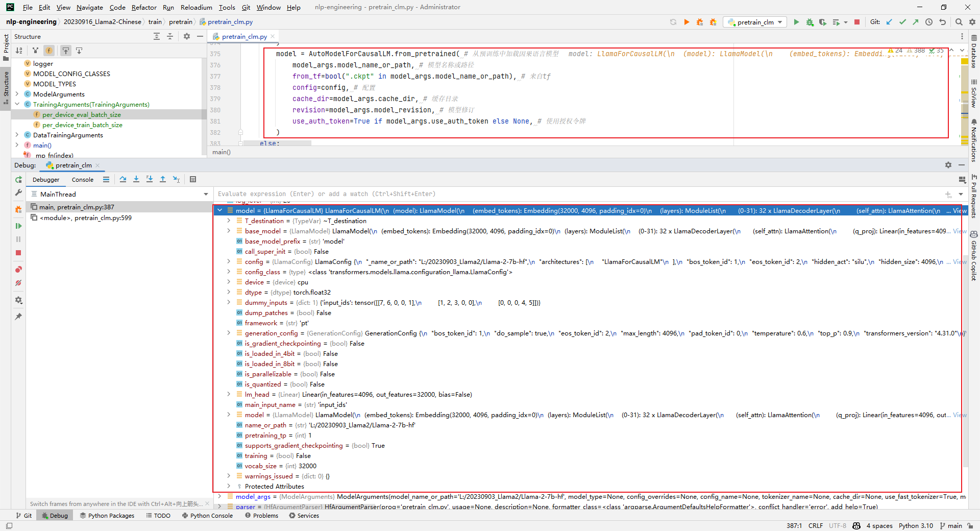Image resolution: width=980 pixels, height=531 pixels.
Task: Toggle Show Fields filter in Structure
Action: [x=49, y=51]
